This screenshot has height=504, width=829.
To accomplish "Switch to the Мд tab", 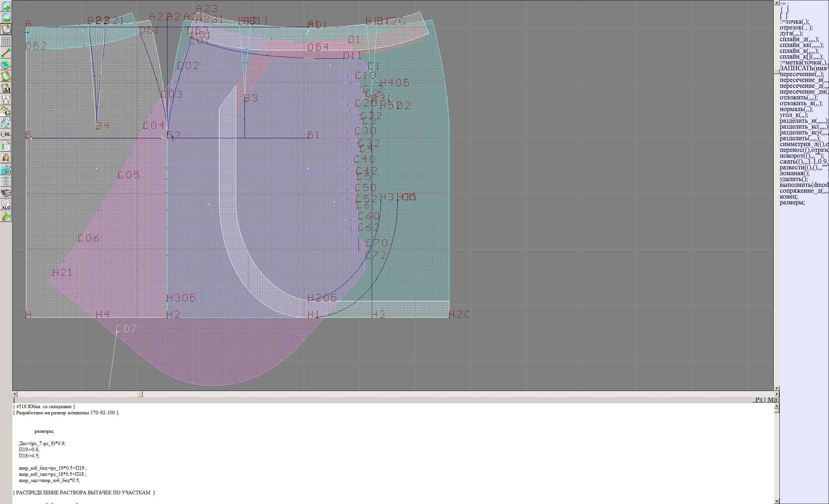I will pyautogui.click(x=772, y=399).
